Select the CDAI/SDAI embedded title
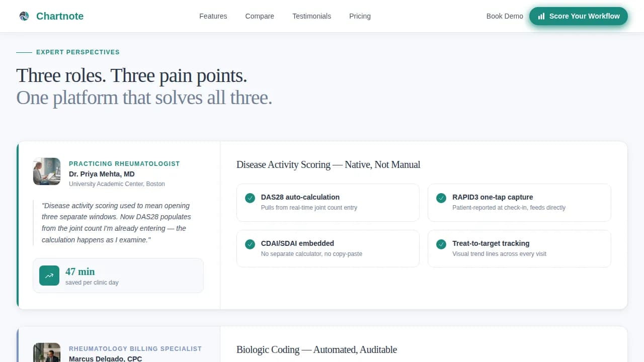The height and width of the screenshot is (362, 644). [x=297, y=243]
